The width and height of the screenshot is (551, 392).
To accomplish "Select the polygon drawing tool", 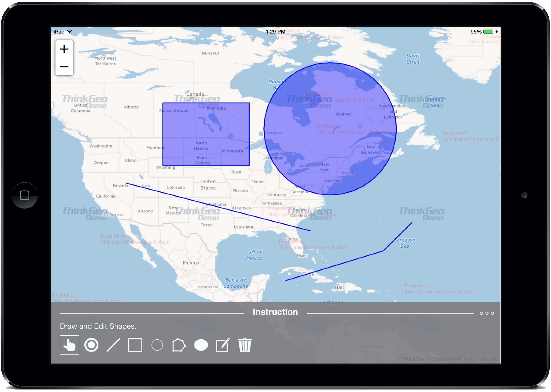I will [x=179, y=345].
